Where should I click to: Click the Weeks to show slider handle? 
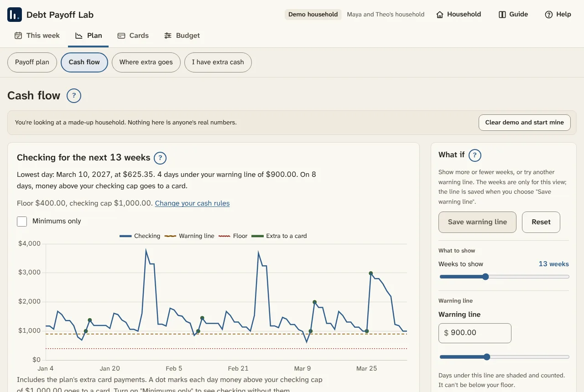(485, 277)
